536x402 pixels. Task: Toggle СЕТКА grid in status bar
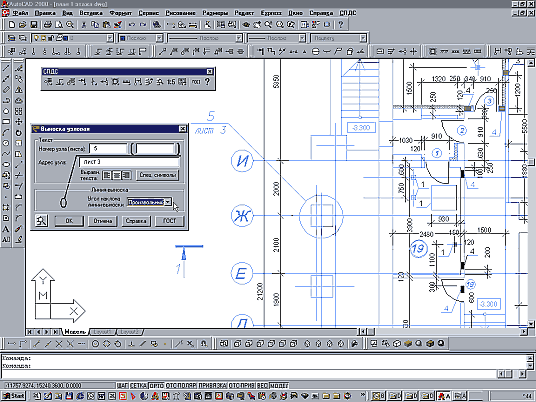tap(139, 385)
